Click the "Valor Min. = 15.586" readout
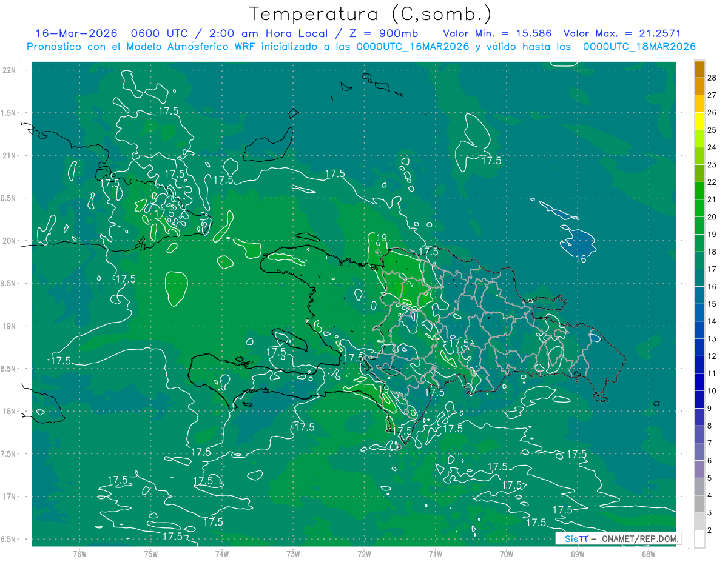 click(497, 33)
